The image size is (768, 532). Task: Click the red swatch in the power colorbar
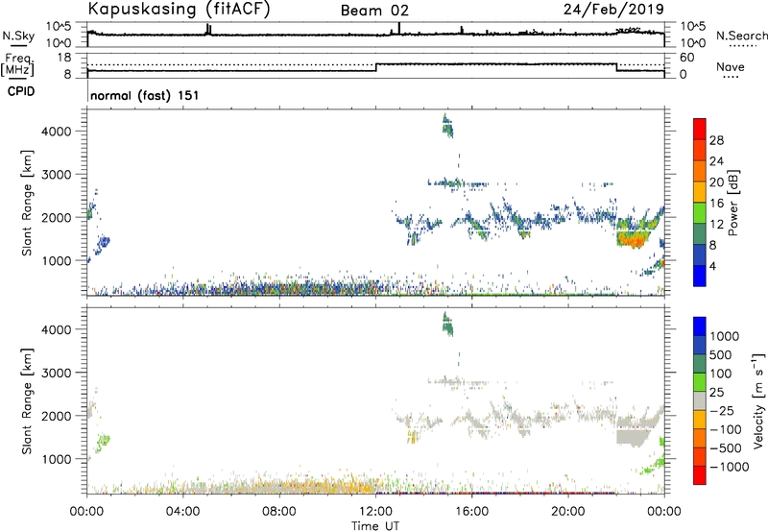700,129
